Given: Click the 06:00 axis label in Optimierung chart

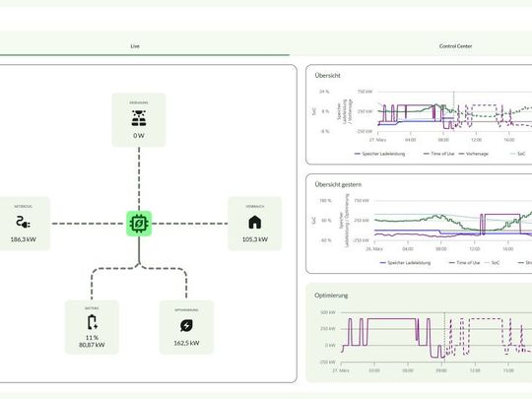Looking at the screenshot, I should [408, 370].
